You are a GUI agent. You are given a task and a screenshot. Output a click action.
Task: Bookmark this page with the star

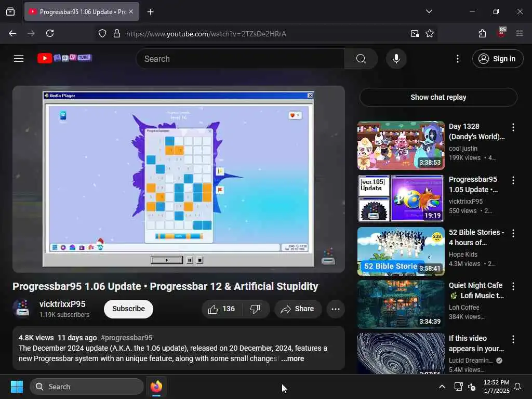pos(430,34)
